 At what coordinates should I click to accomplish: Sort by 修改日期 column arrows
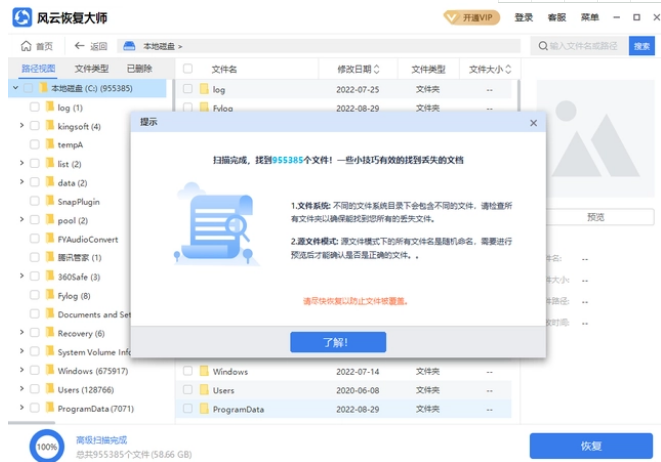[376, 69]
